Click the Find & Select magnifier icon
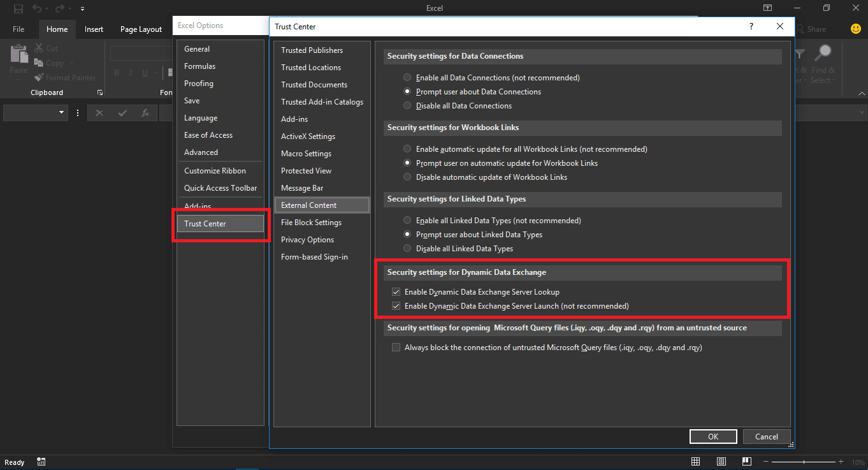The height and width of the screenshot is (470, 868). point(824,53)
